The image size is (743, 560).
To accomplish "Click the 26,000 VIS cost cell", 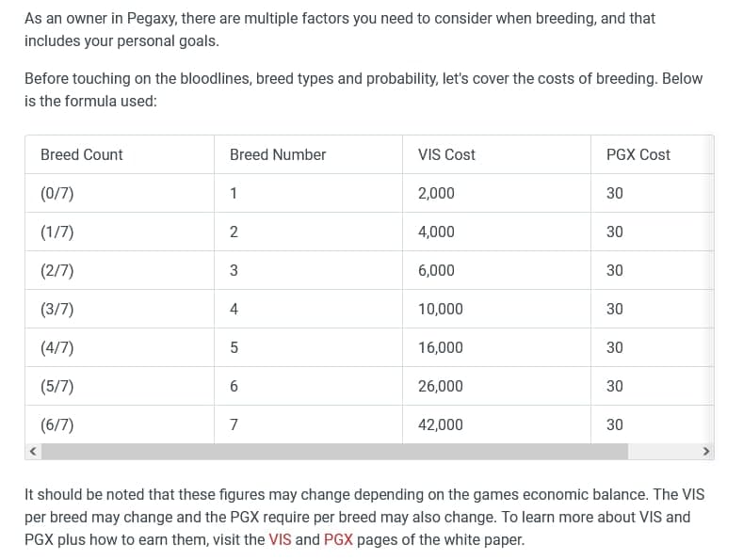I will point(496,386).
